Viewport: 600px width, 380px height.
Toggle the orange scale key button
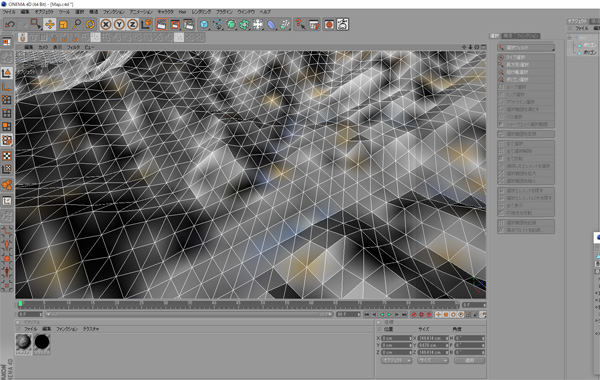[446, 315]
